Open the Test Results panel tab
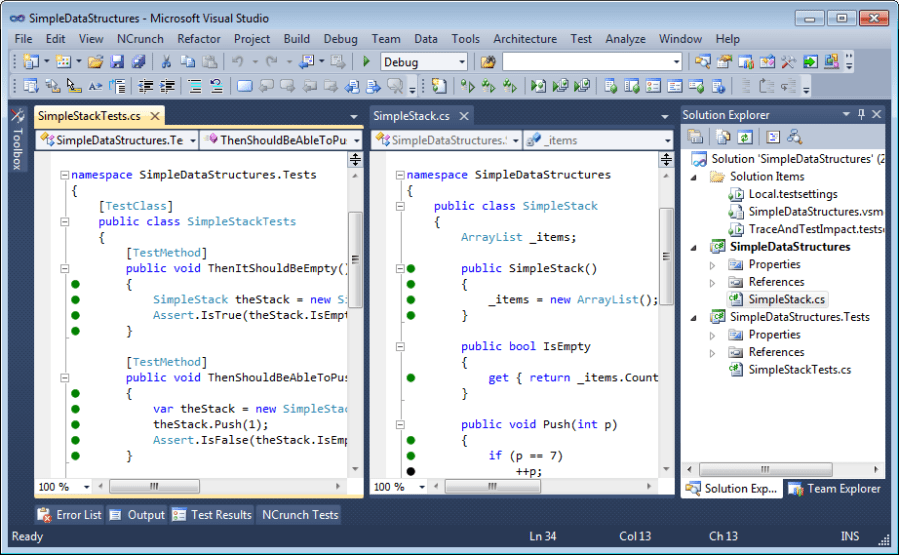 (x=212, y=515)
